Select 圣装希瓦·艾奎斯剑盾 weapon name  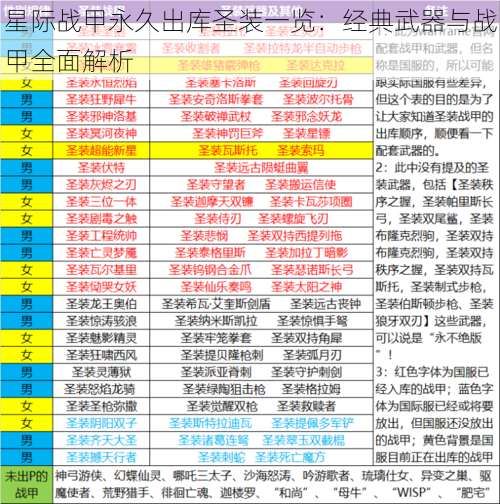coord(216,304)
